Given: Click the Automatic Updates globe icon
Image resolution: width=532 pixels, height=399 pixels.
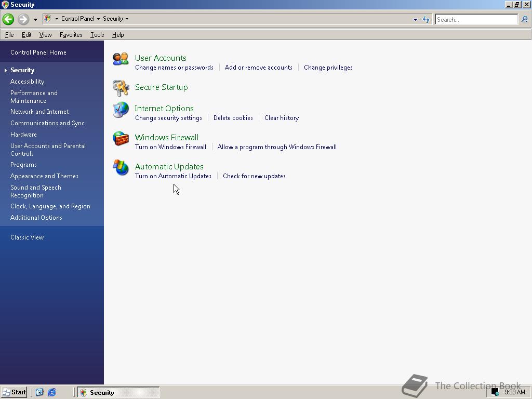Looking at the screenshot, I should pyautogui.click(x=121, y=168).
